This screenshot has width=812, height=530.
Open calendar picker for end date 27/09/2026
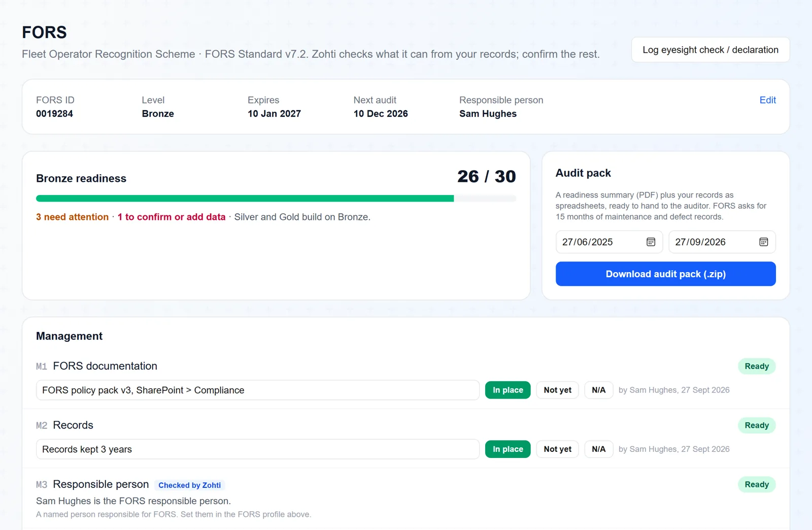pyautogui.click(x=763, y=242)
